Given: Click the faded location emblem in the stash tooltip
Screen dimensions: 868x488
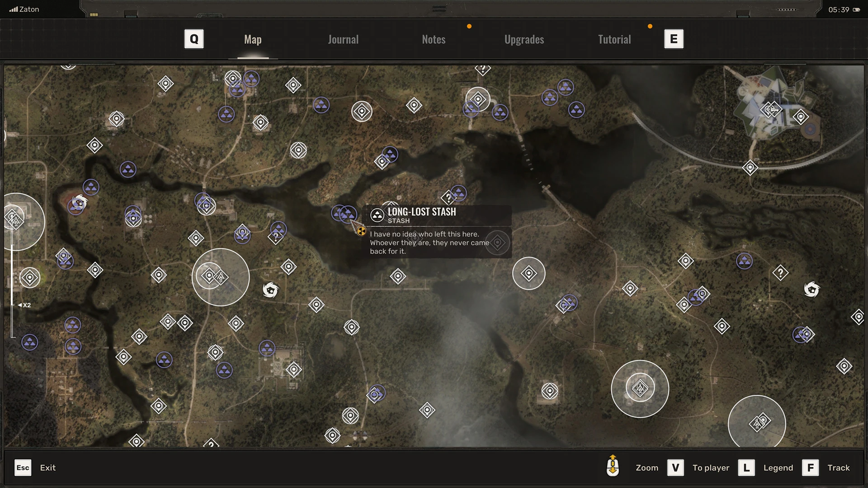Looking at the screenshot, I should (497, 243).
